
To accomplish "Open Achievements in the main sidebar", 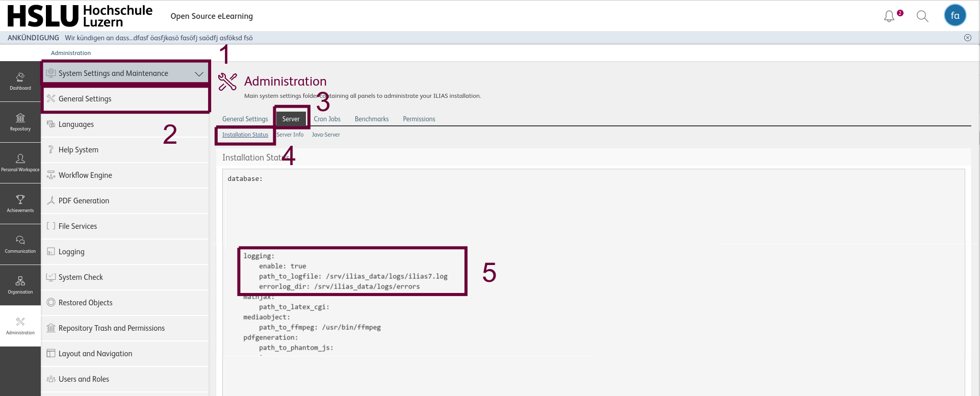I will (x=20, y=204).
